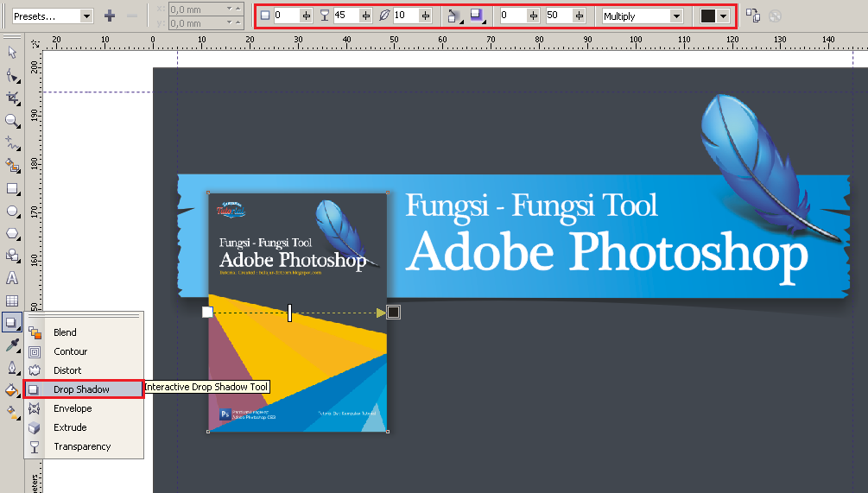Screen dimensions: 868x493
Task: Open the Multiply transparency operation dropdown
Action: point(676,16)
